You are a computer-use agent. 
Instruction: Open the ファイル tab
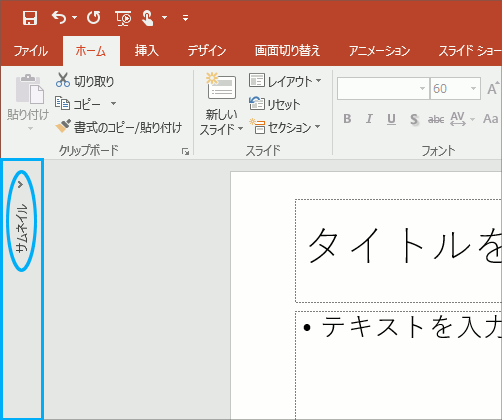[x=31, y=51]
